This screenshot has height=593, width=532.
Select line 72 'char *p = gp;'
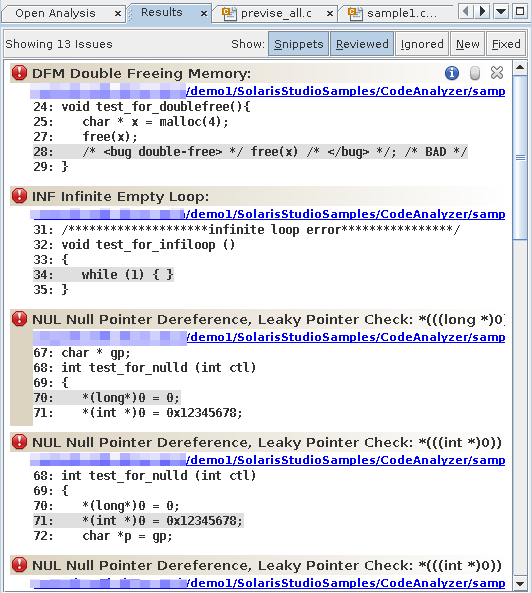103,536
